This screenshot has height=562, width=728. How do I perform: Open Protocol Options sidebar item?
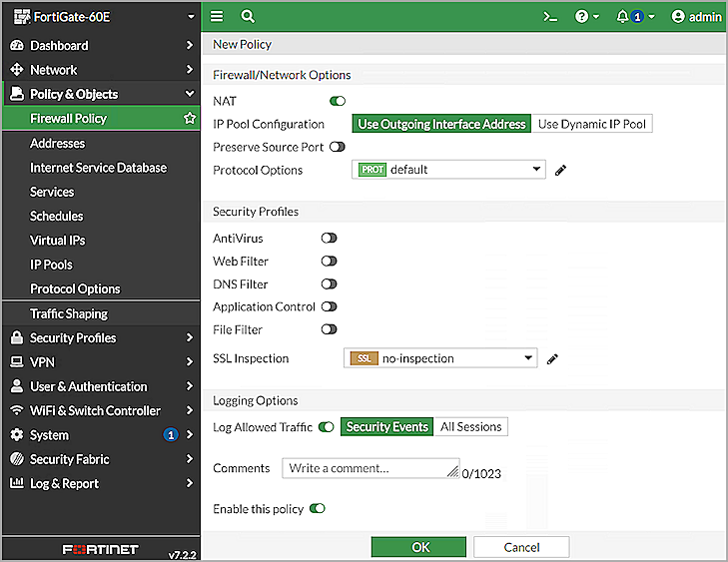click(75, 288)
